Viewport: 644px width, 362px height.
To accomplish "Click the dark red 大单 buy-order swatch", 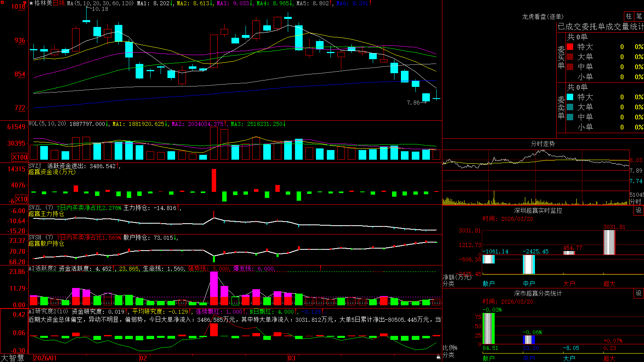I will (570, 57).
